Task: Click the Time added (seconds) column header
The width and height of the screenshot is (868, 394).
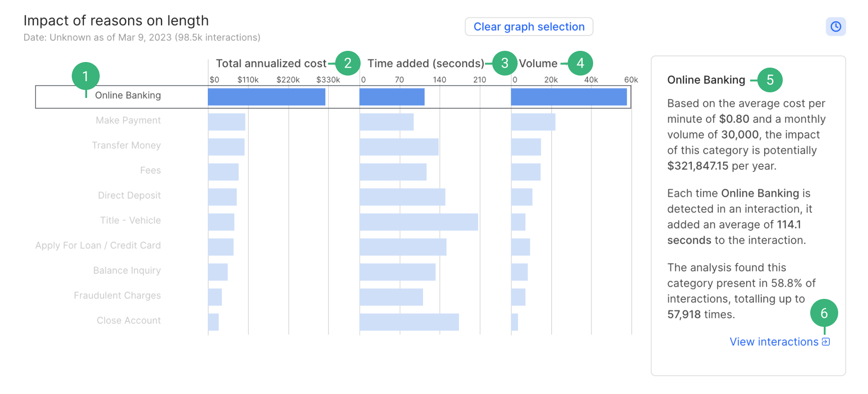Action: pyautogui.click(x=425, y=63)
